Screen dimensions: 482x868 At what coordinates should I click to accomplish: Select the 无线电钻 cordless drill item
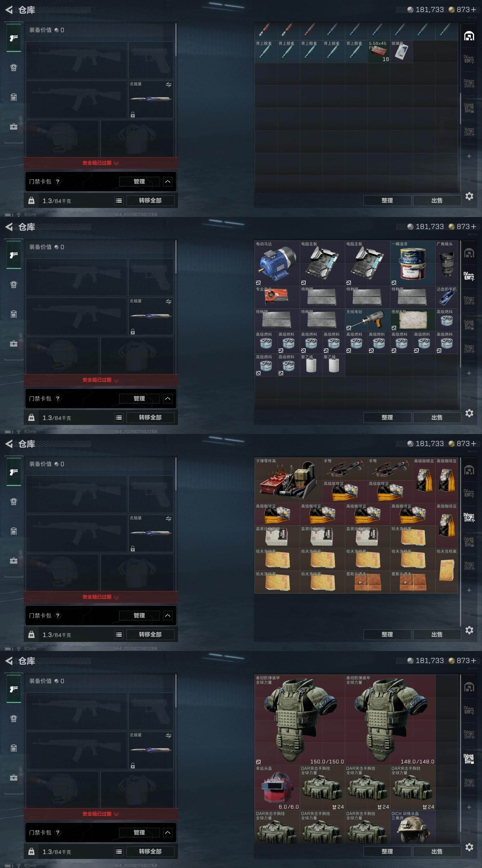click(368, 320)
